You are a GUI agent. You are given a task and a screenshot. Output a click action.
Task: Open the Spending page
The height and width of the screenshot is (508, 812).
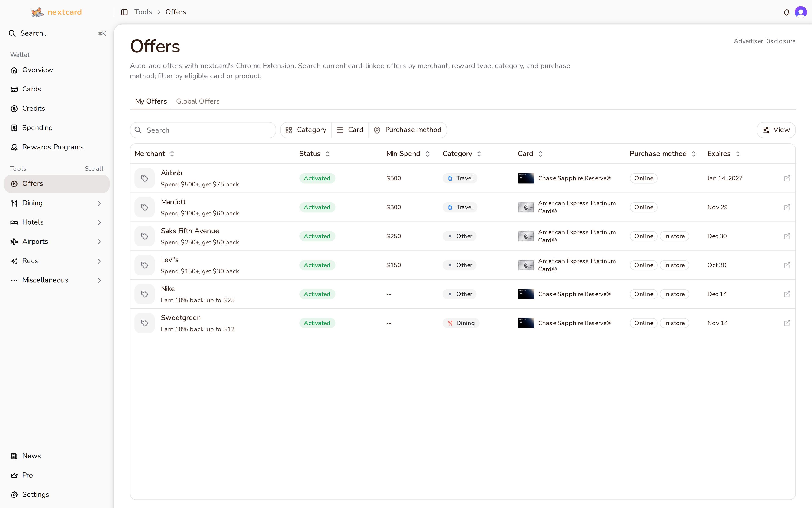[x=57, y=128]
